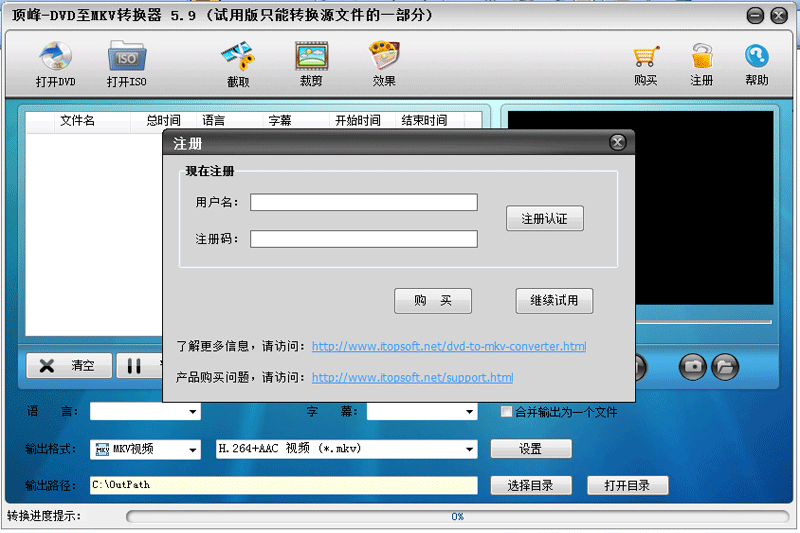The image size is (800, 533).
Task: Click 选择目录 to choose output folder
Action: pyautogui.click(x=531, y=486)
